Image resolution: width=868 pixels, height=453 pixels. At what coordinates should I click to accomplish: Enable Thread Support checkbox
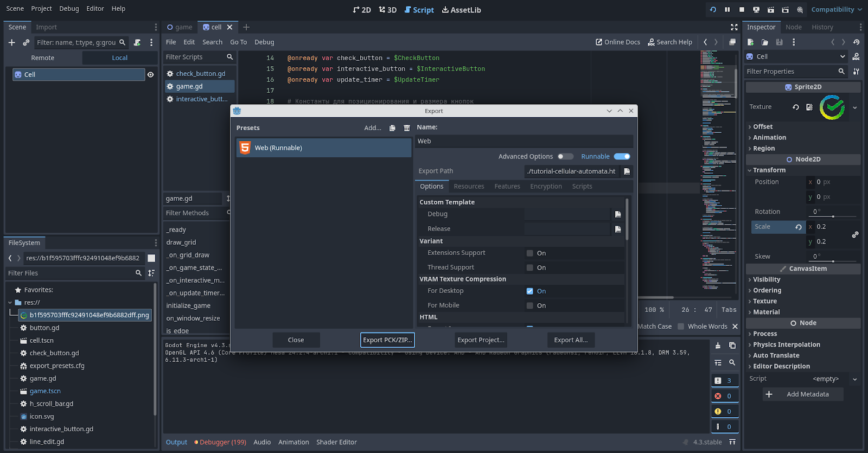(x=530, y=268)
